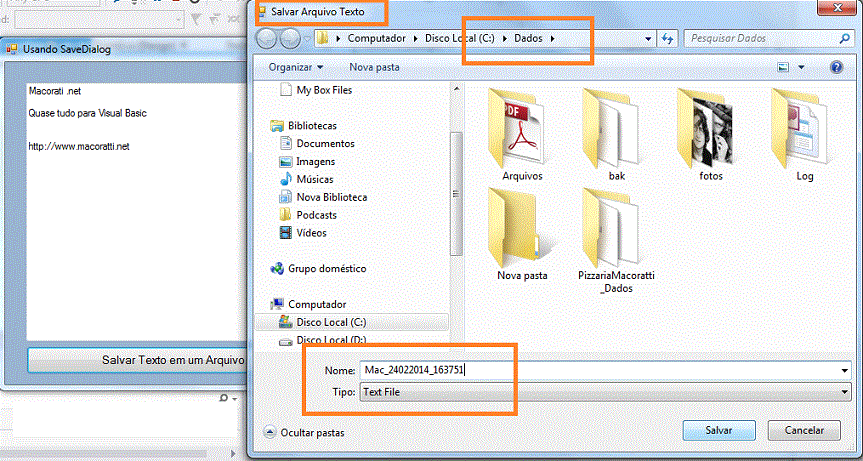
Task: Open the Log folder
Action: coord(804,127)
